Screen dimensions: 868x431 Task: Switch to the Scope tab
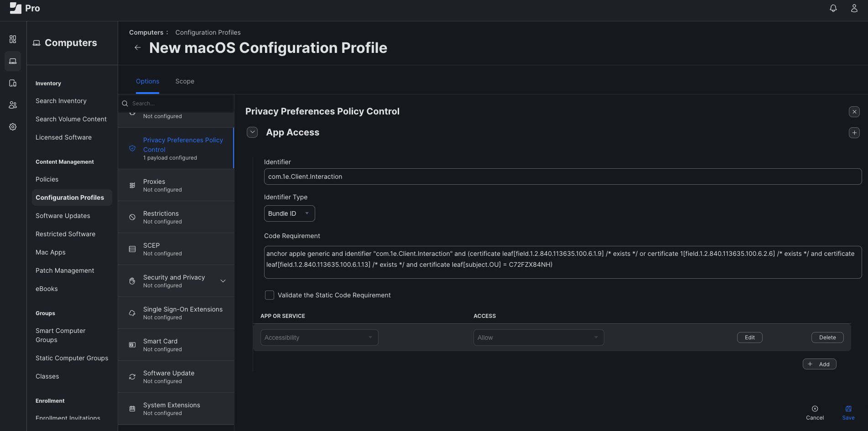tap(185, 81)
